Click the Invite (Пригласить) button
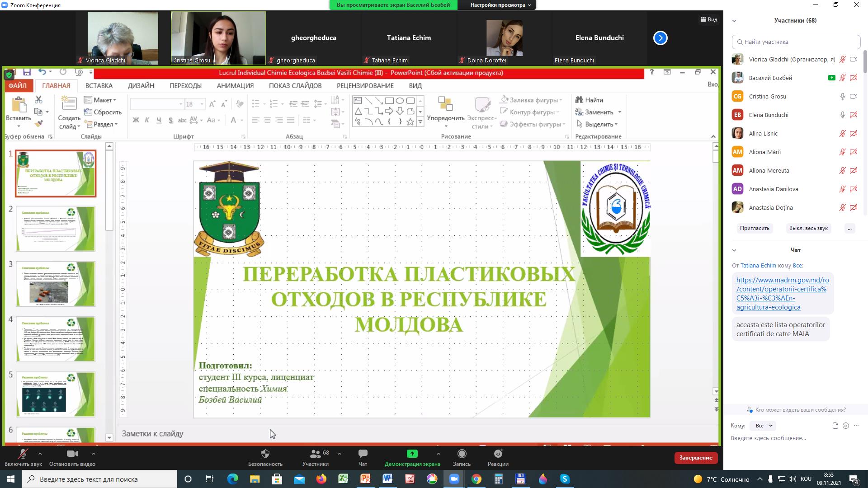This screenshot has height=488, width=868. pyautogui.click(x=755, y=228)
